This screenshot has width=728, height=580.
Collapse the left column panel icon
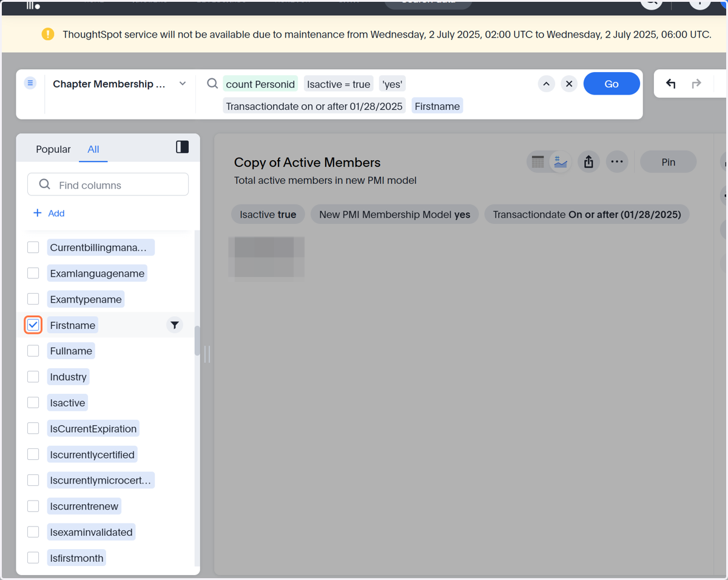pyautogui.click(x=182, y=147)
